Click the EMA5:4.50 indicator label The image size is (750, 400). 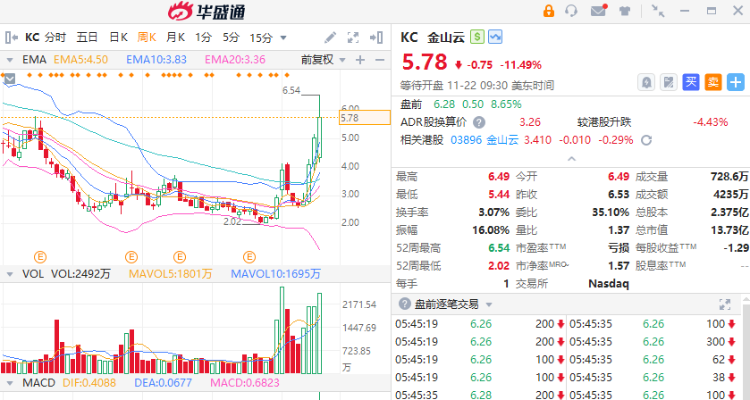tap(81, 60)
